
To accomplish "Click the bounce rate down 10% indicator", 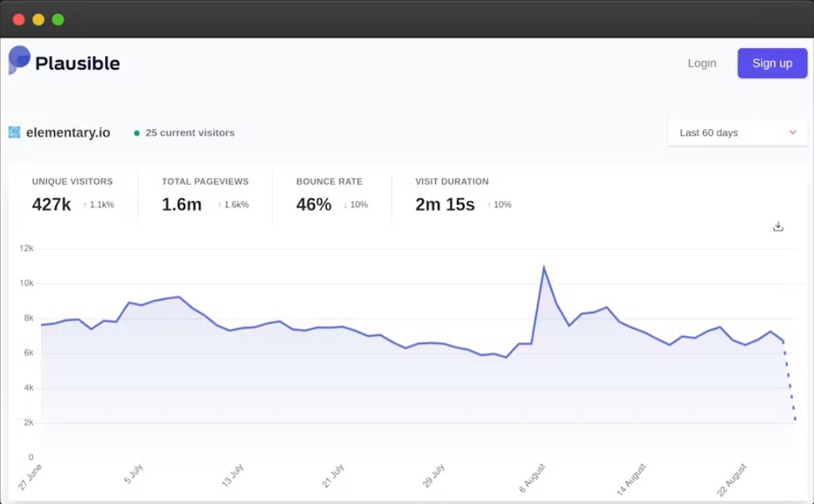I will point(356,205).
